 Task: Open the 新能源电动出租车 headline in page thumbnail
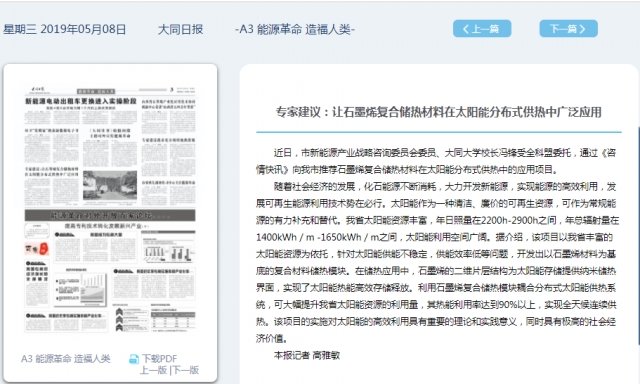81,101
